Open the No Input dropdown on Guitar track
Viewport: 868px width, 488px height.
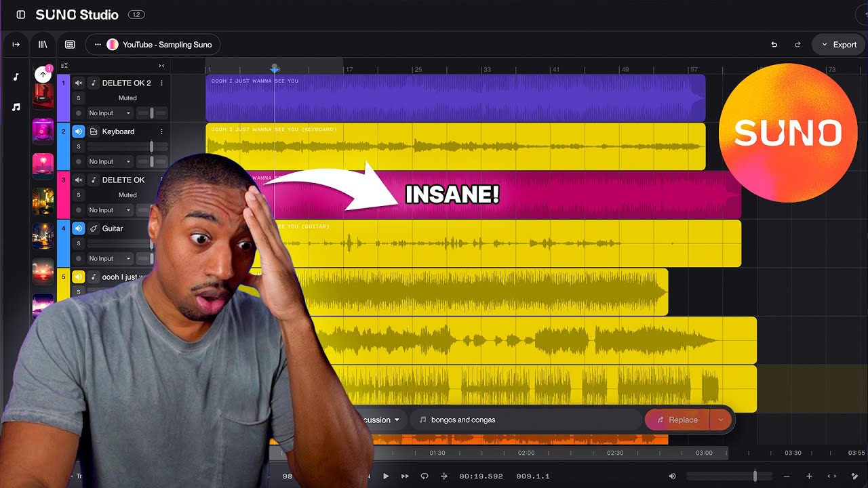(x=109, y=258)
